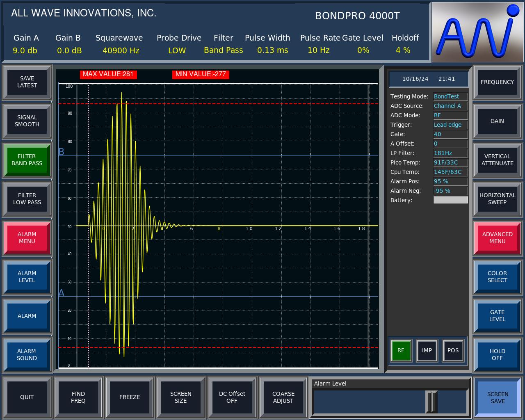Click Pulse Width value 0.13 ms
Viewport: 525px width, 420px height.
[x=273, y=50]
